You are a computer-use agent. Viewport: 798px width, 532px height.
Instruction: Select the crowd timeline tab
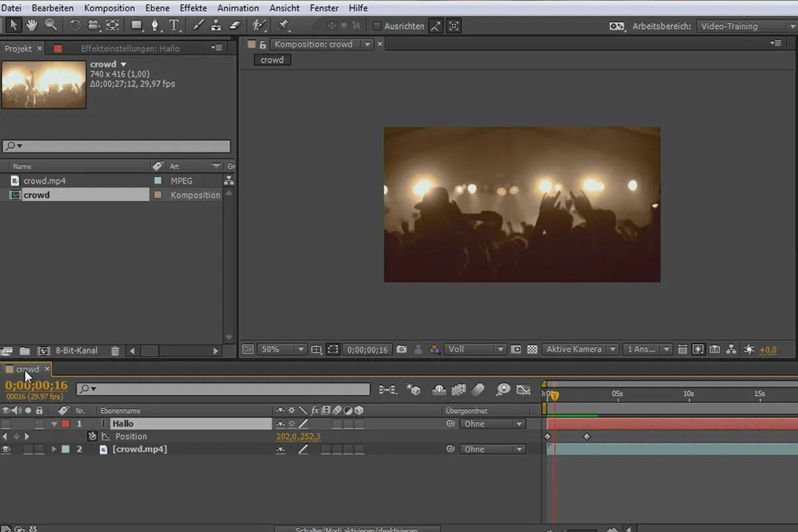(x=27, y=369)
